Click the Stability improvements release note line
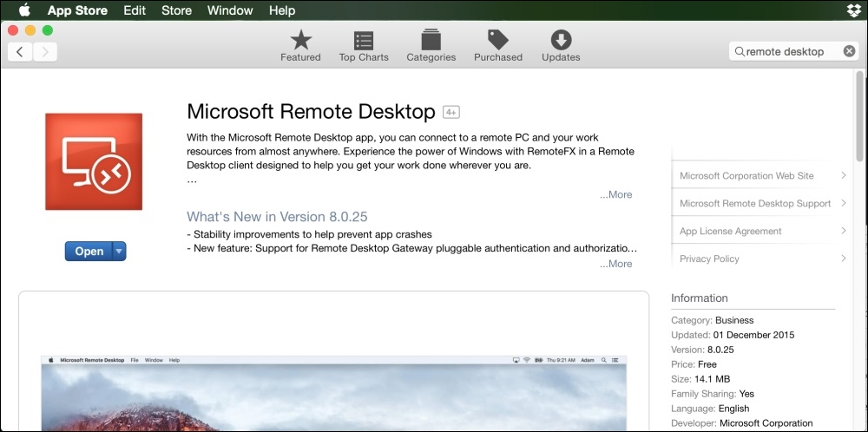Screen dimensions: 868x432 (310, 234)
